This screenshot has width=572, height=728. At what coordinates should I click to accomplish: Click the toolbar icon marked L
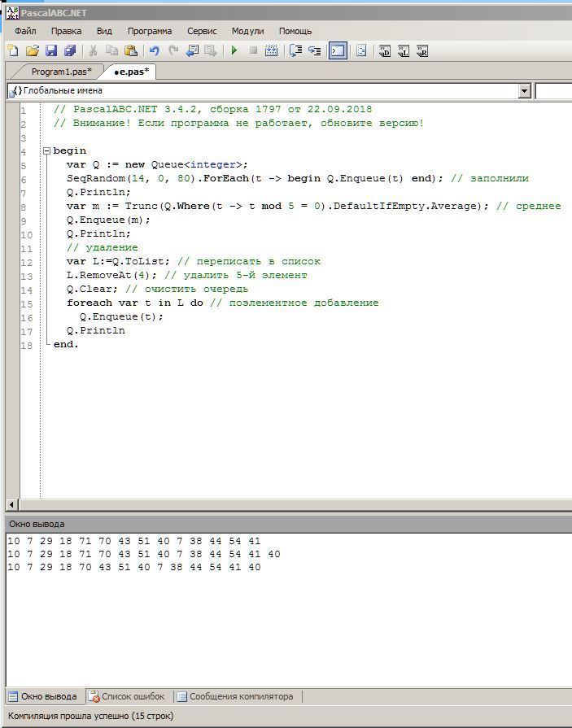click(404, 50)
